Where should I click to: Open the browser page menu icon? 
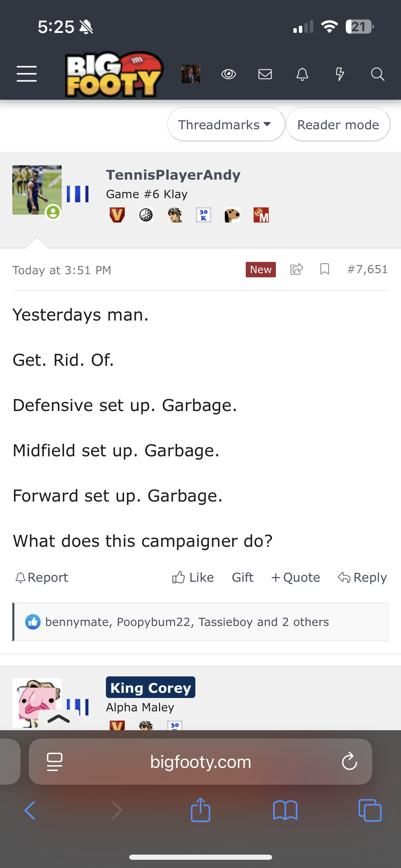coord(54,762)
